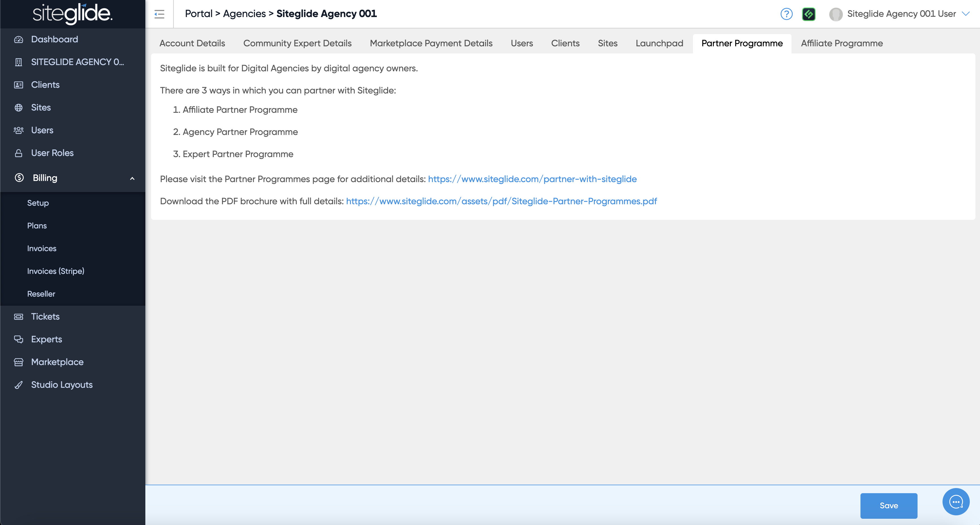Click the Agencies breadcrumb
This screenshot has width=980, height=525.
coord(244,14)
